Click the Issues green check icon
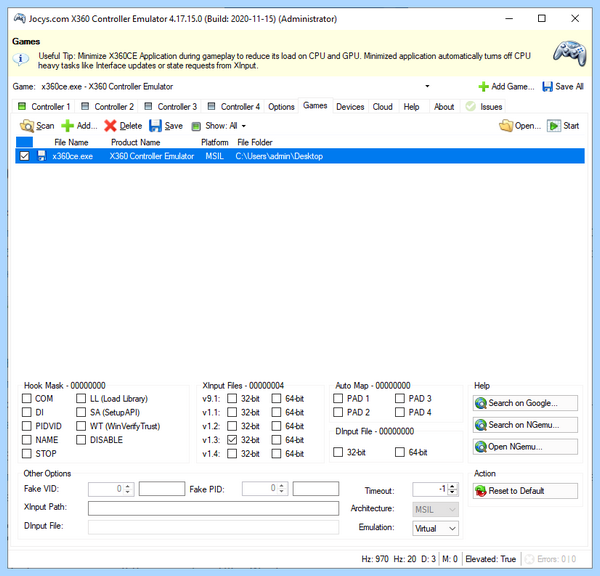Image resolution: width=600 pixels, height=576 pixels. [470, 106]
